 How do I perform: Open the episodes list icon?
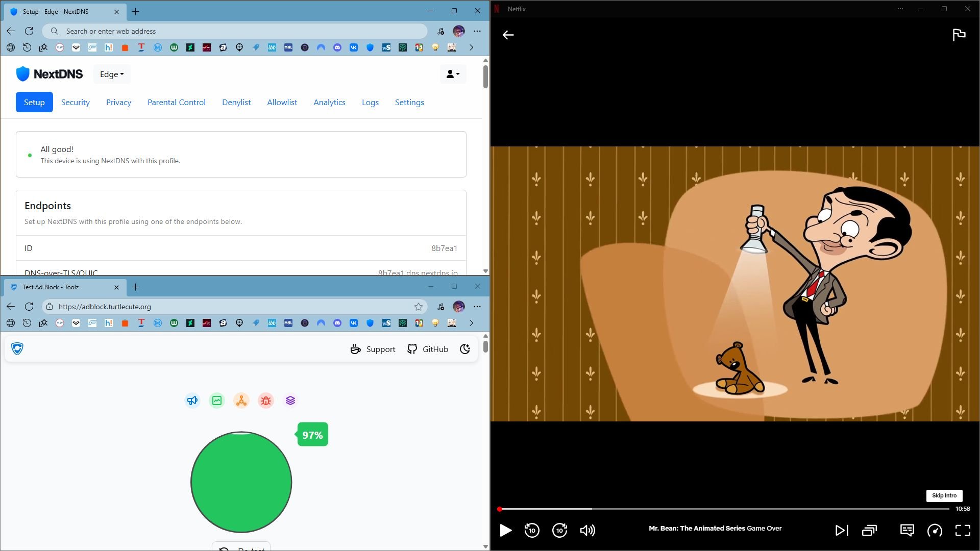869,531
